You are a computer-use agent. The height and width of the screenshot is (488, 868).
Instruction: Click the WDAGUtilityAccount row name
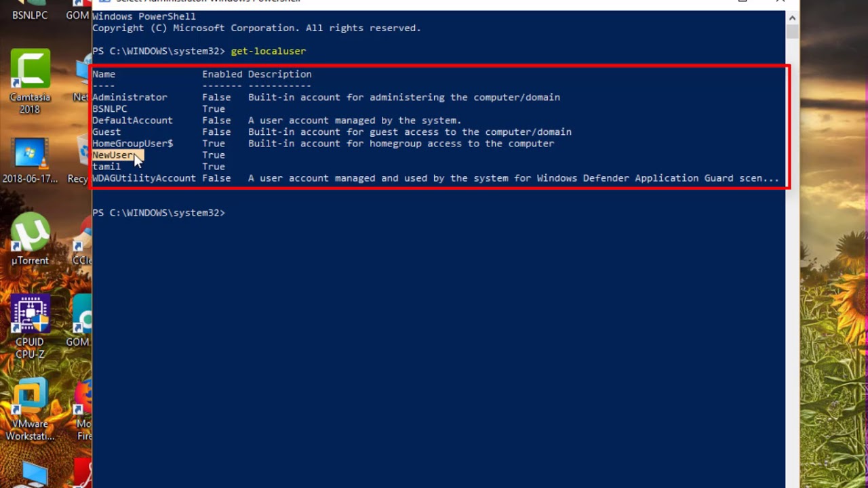click(144, 178)
